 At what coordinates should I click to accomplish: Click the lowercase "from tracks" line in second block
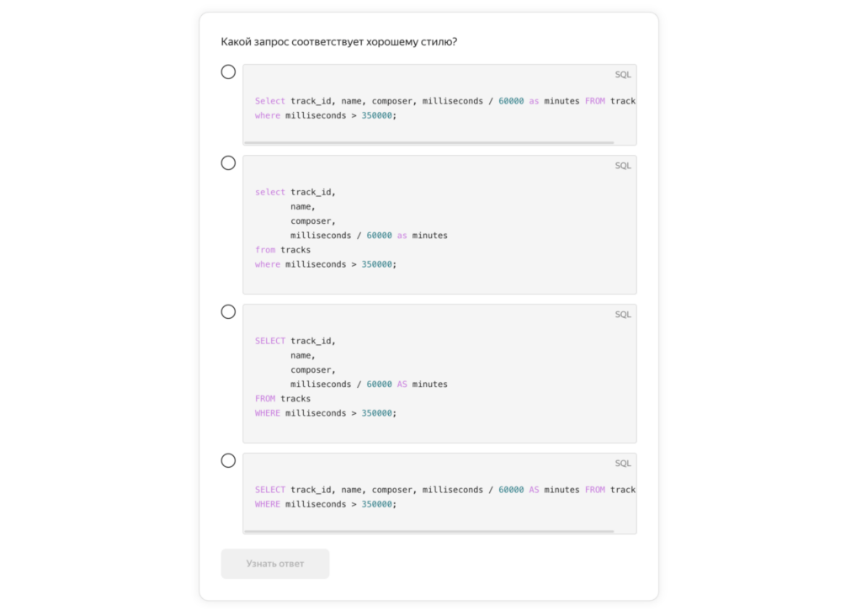pyautogui.click(x=283, y=250)
